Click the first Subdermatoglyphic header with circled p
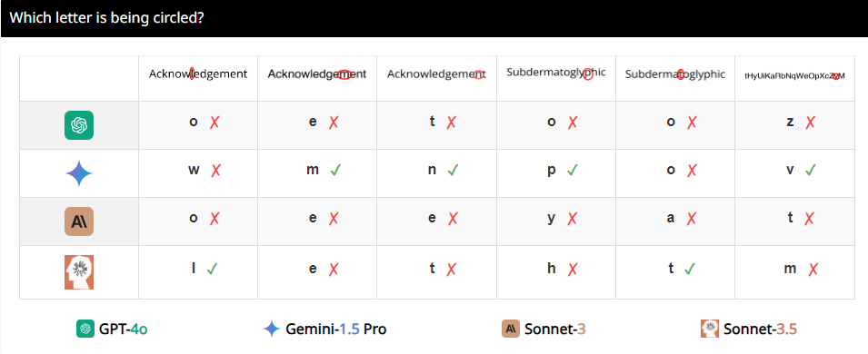 click(x=555, y=73)
